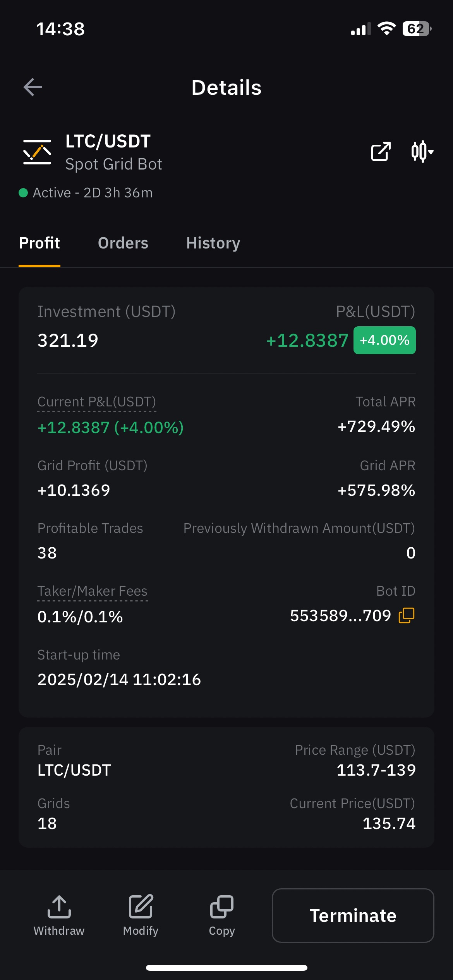Tap the Modify pencil icon

click(x=141, y=907)
